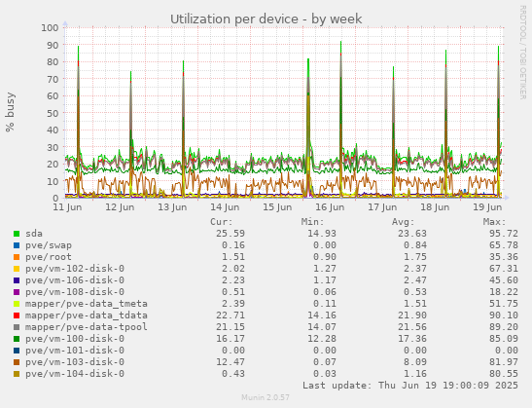Click the 'Min:' column header
This screenshot has height=408, width=532.
[312, 222]
